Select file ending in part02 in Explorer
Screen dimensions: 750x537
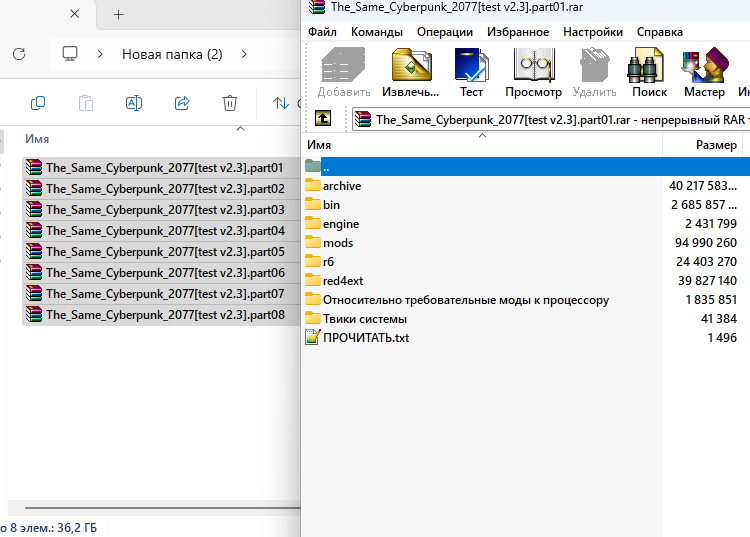[161, 189]
